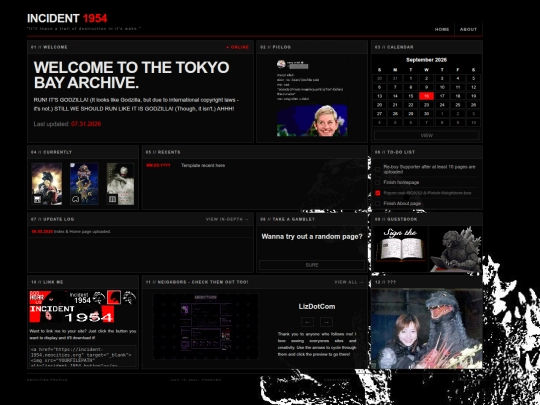Open the ABOUT navigation link

coord(468,29)
